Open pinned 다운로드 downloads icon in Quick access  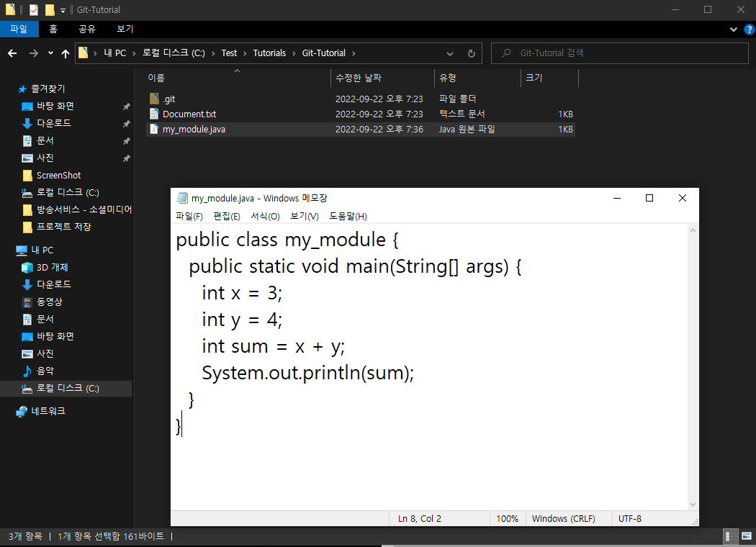pyautogui.click(x=27, y=123)
